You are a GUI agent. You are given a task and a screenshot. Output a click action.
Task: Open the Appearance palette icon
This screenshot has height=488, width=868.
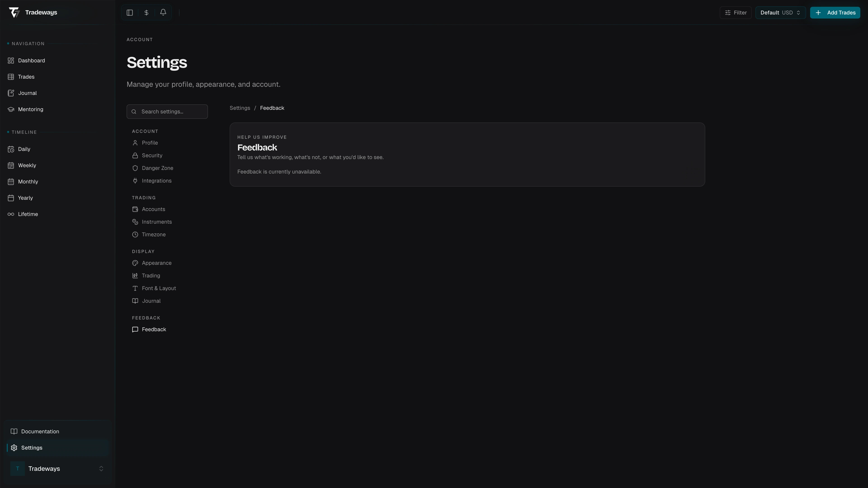(x=135, y=263)
